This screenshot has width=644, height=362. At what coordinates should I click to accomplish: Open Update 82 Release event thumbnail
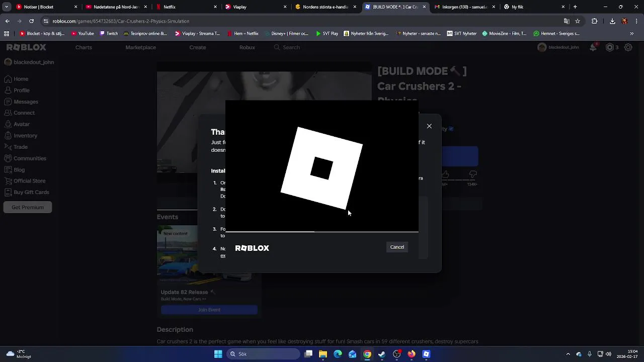209,255
